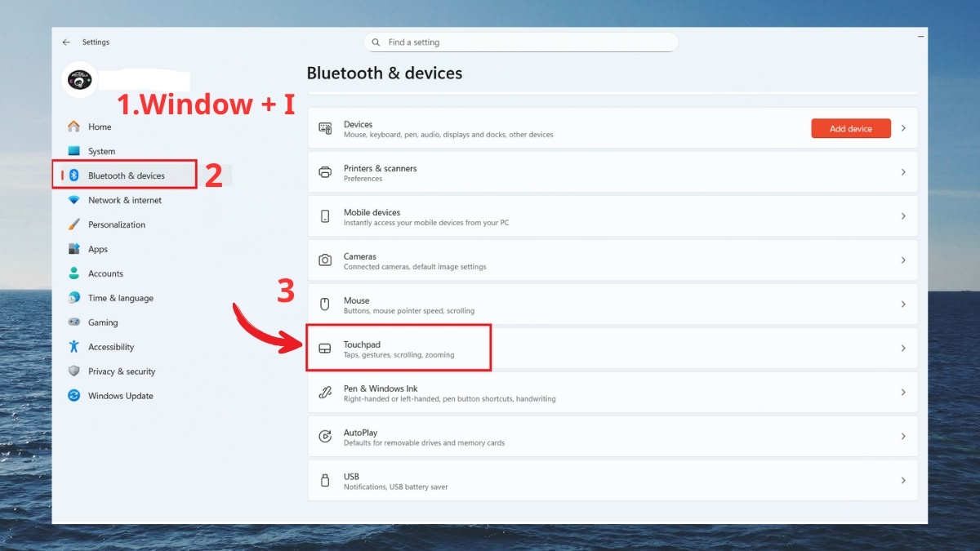Open Personalization settings
This screenshot has width=980, height=551.
pyautogui.click(x=117, y=224)
